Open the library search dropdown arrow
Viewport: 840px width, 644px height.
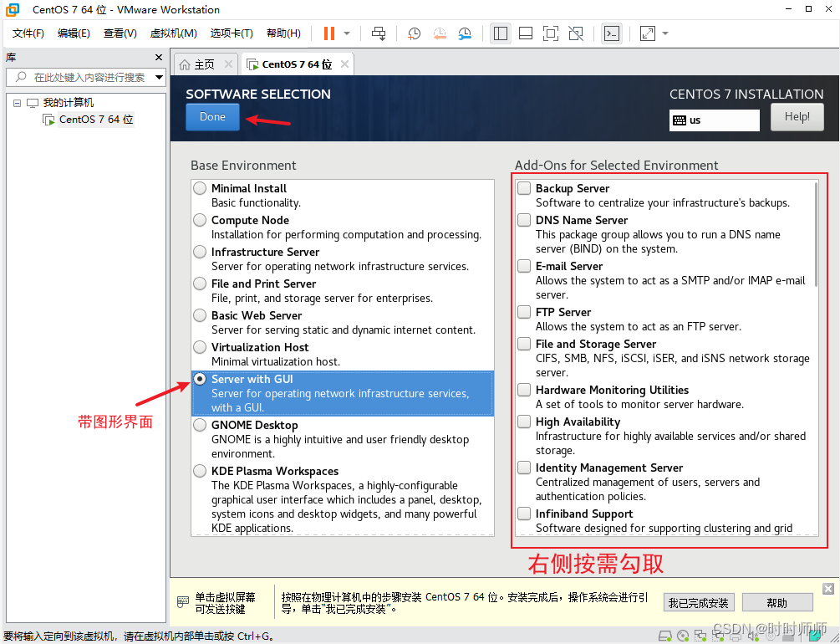click(x=159, y=77)
